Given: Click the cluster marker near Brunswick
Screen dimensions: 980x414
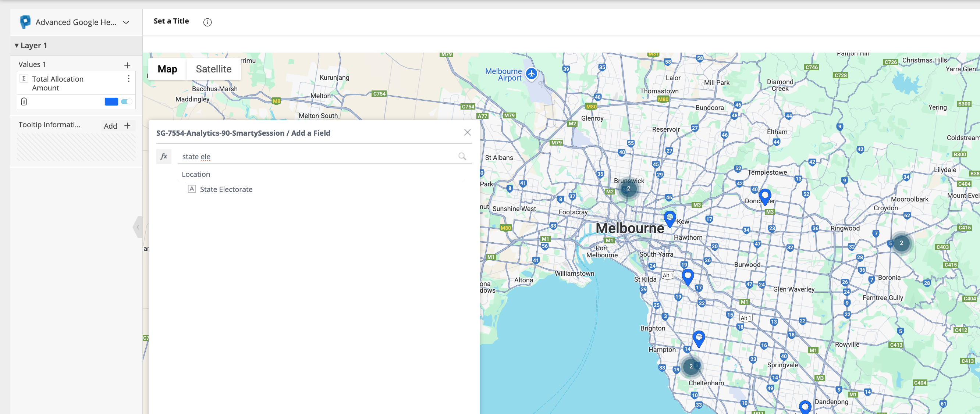Looking at the screenshot, I should pyautogui.click(x=628, y=189).
